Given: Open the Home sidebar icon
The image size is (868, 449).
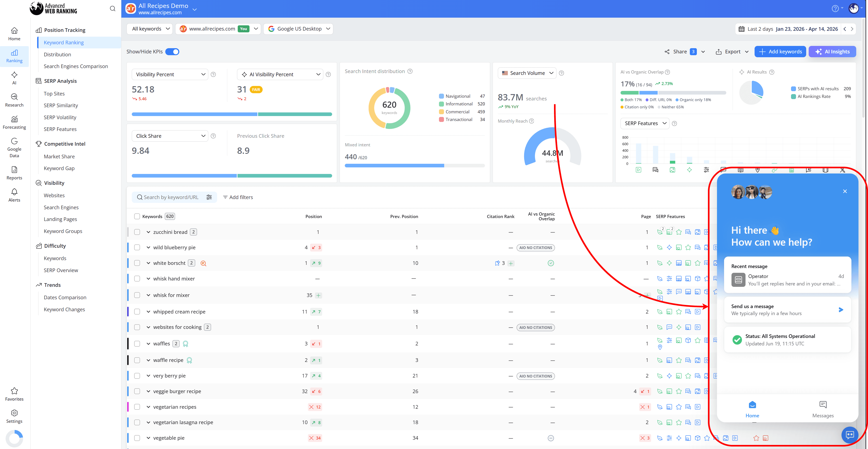Looking at the screenshot, I should point(14,34).
